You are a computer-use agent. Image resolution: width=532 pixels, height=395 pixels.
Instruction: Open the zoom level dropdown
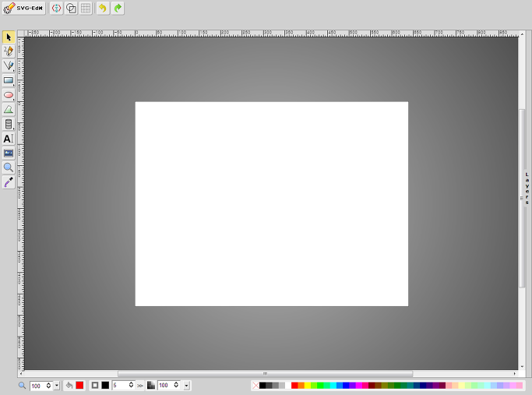pos(57,386)
